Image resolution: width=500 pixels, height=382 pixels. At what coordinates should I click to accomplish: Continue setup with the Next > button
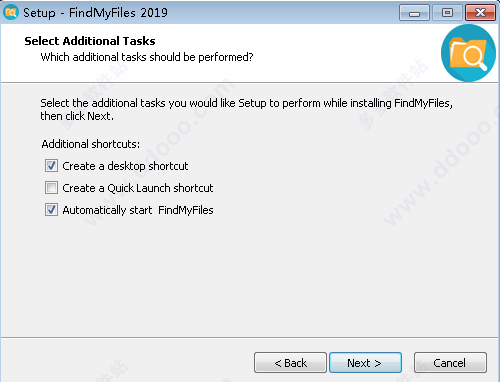tap(365, 363)
